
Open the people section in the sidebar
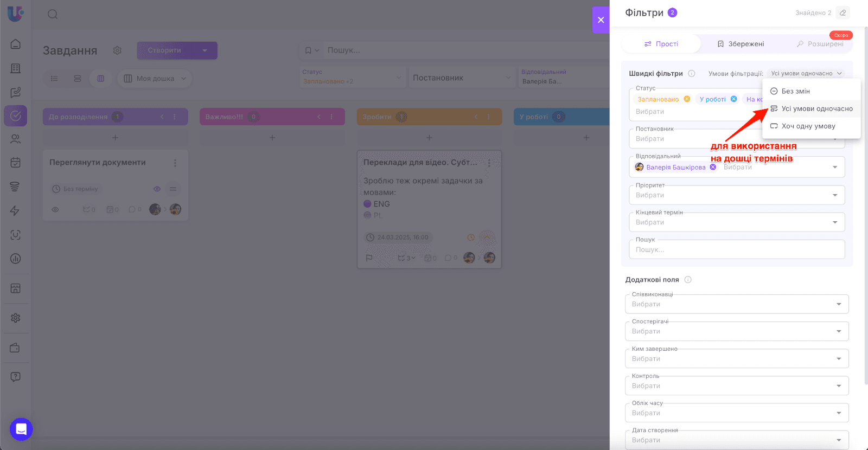pyautogui.click(x=16, y=139)
